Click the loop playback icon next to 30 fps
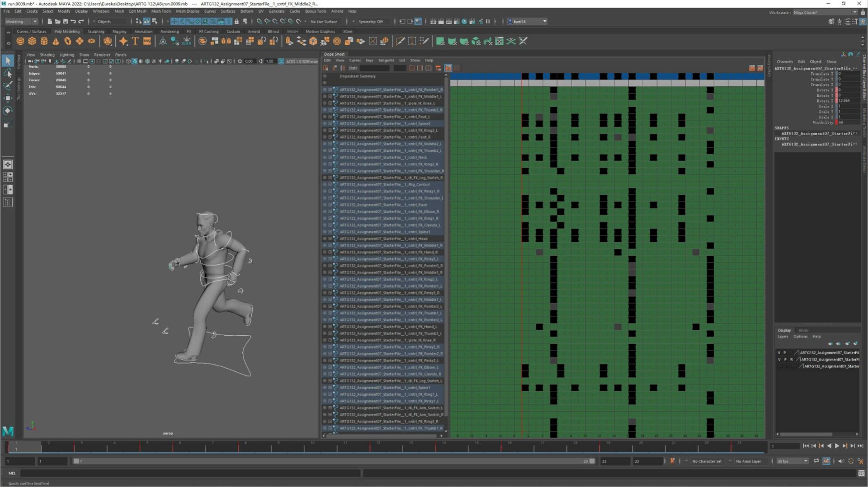 coord(816,461)
